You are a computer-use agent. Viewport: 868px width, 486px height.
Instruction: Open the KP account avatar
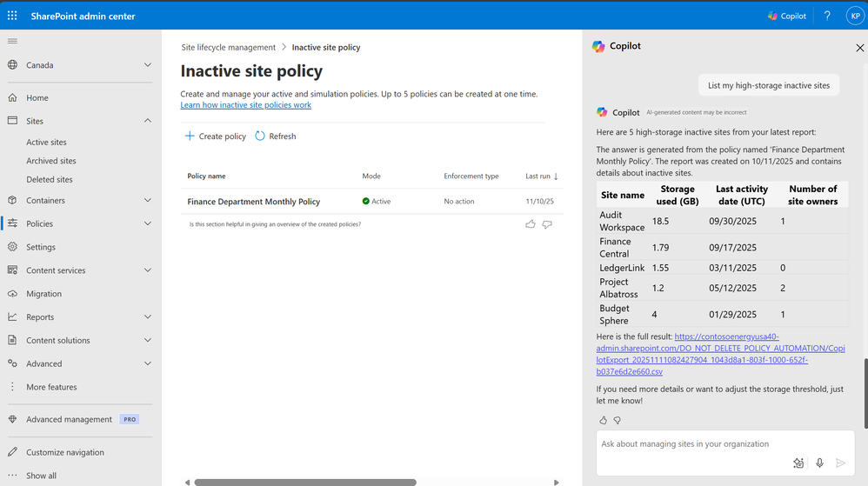[x=855, y=16]
